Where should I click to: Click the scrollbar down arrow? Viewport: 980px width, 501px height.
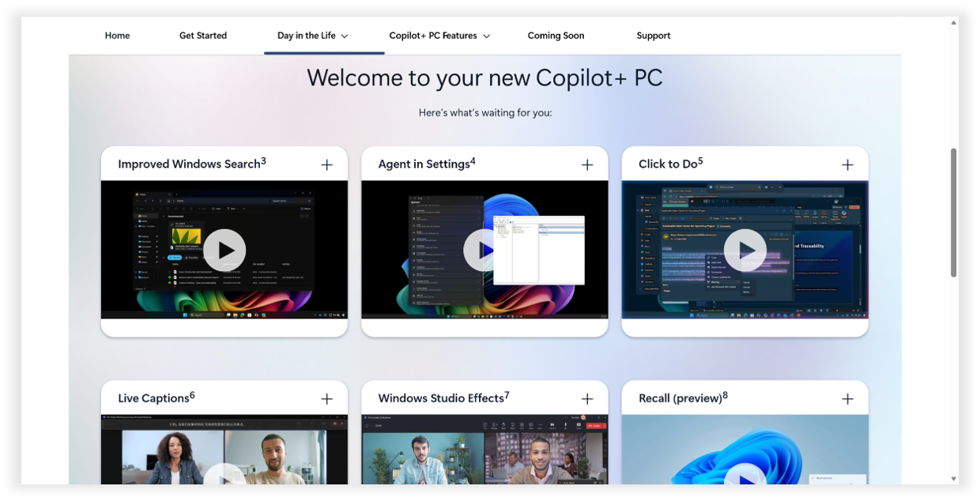pos(953,478)
